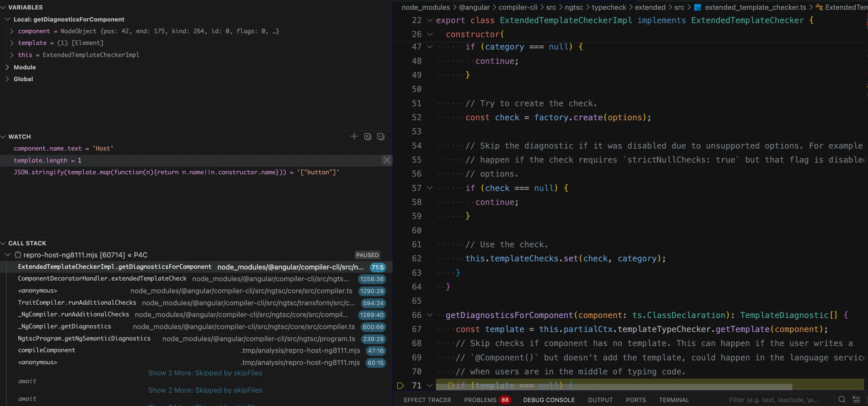868x406 pixels.
Task: Open the PORTS tab
Action: [636, 400]
